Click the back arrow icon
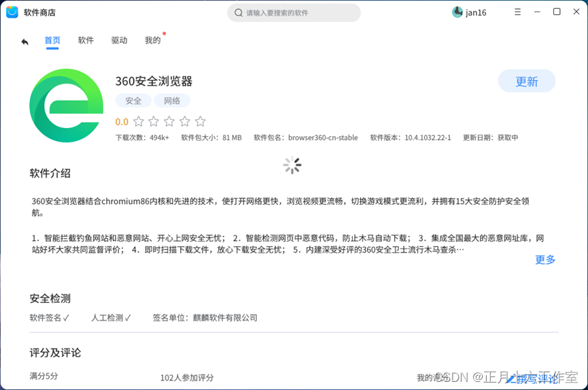Screen dimensions: 588x390 (x=24, y=42)
